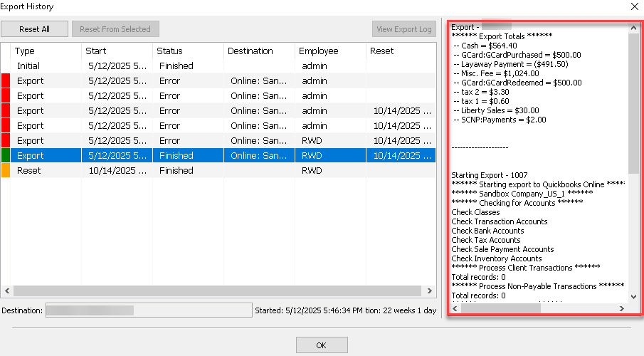Image resolution: width=644 pixels, height=356 pixels.
Task: Click the 'Starting export to Quickbooks Online' line
Action: tap(538, 184)
